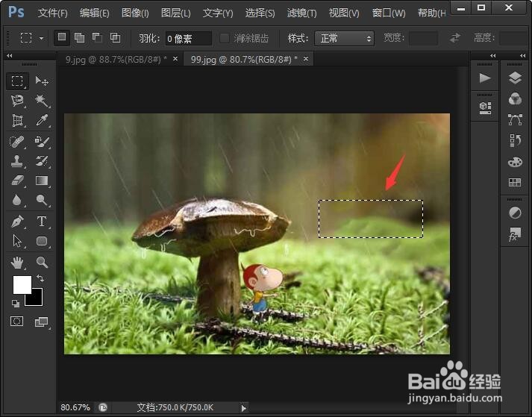532x417 pixels.
Task: Swap foreground and background colors
Action: pos(40,278)
